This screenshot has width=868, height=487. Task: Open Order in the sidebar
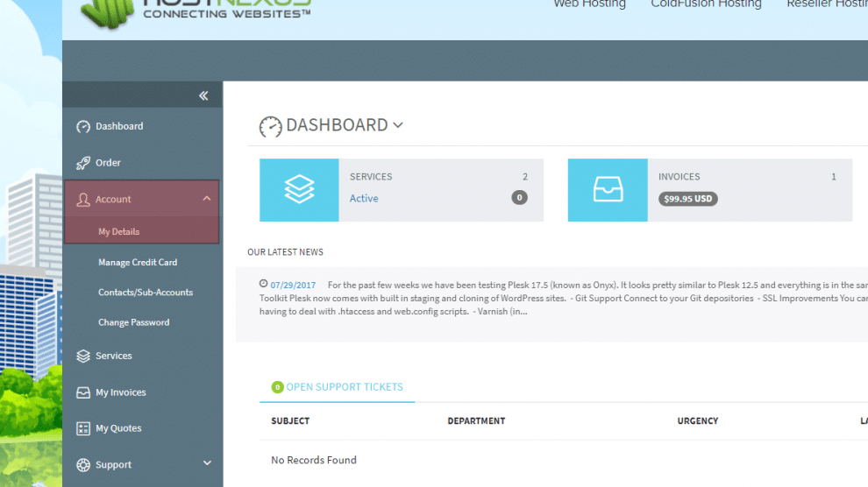pos(108,163)
